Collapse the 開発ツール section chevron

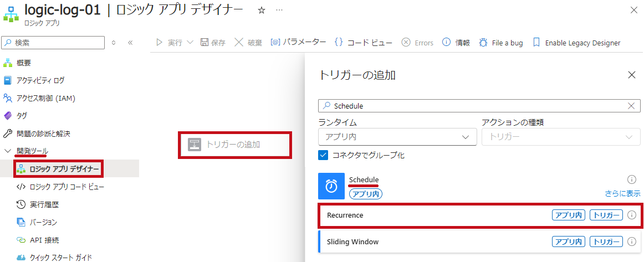point(7,151)
